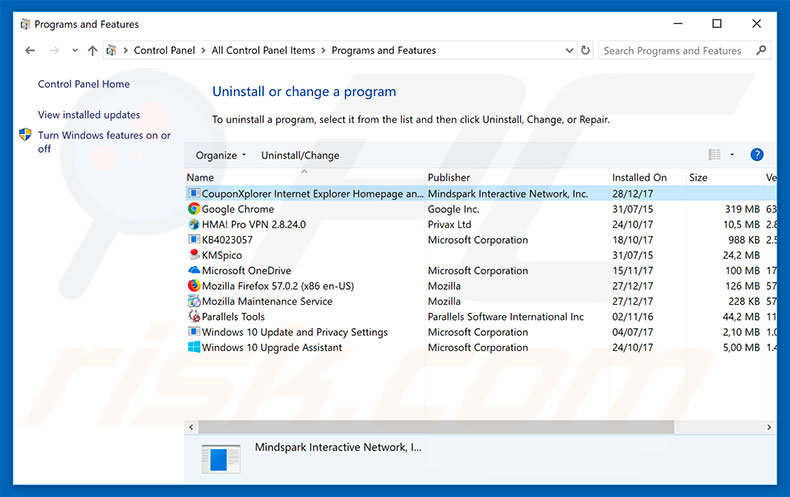Click the Programs and Features title bar icon
Viewport: 790px width, 497px height.
pos(25,24)
